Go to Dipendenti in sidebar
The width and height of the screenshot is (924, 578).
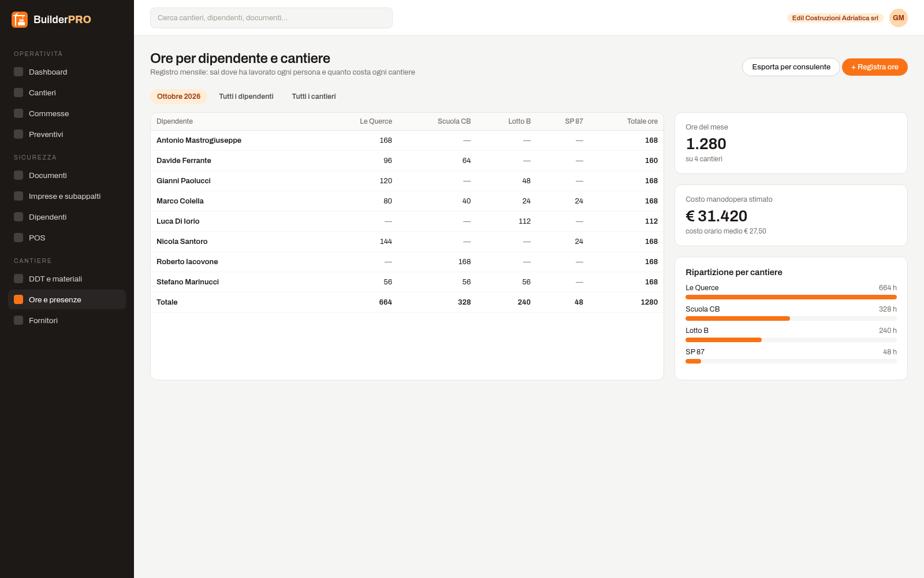[67, 217]
